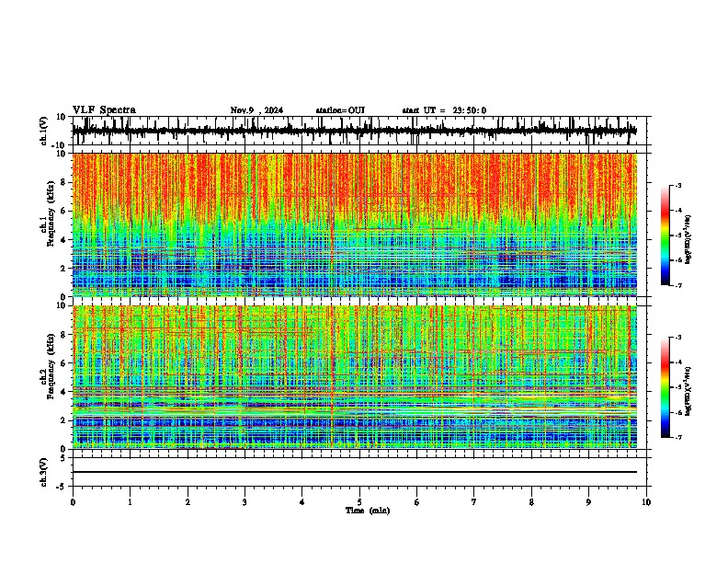The height and width of the screenshot is (563, 728).
Task: Click the ch.2 color bar log(PSD) label
Action: [x=688, y=391]
